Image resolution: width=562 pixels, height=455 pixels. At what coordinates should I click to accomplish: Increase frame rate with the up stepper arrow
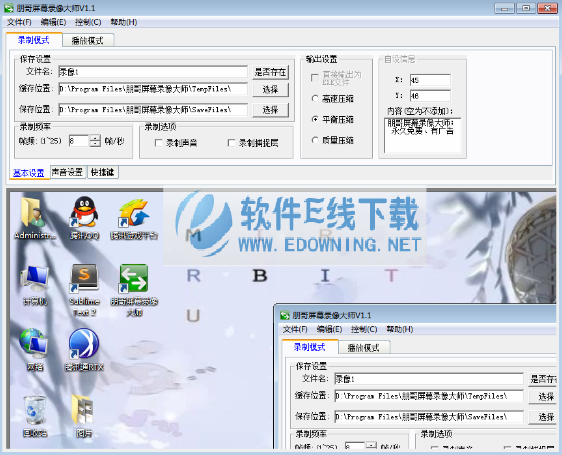(95, 137)
